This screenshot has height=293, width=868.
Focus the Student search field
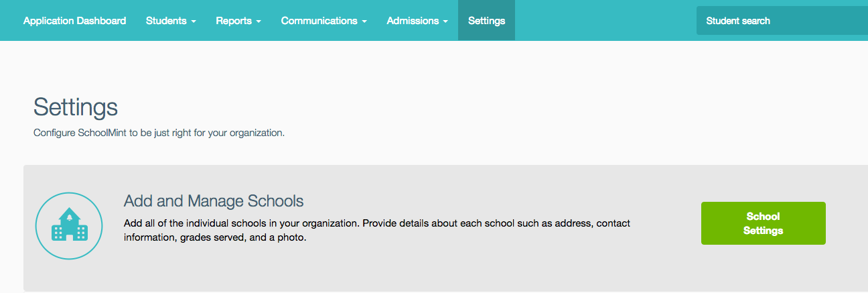(782, 21)
